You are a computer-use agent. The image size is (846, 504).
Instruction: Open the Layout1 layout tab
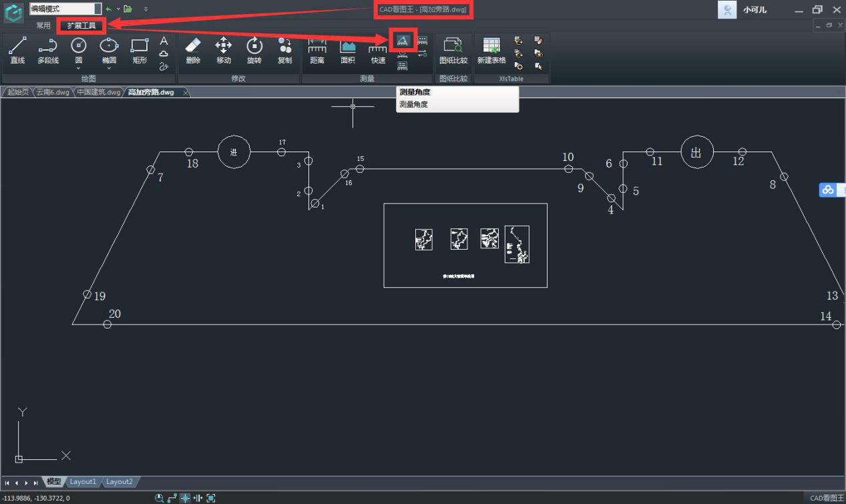pos(83,482)
